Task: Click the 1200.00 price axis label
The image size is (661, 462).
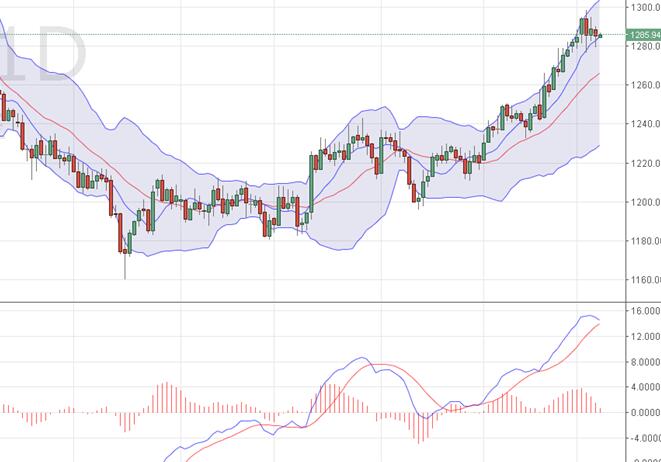Action: 644,202
